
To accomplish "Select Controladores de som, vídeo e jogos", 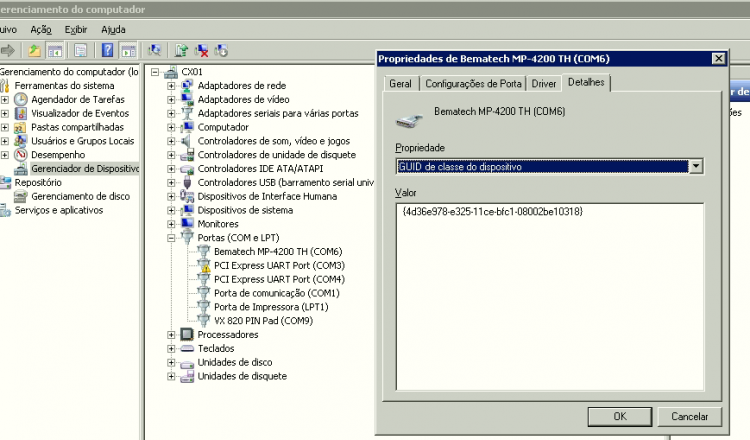I will click(274, 141).
